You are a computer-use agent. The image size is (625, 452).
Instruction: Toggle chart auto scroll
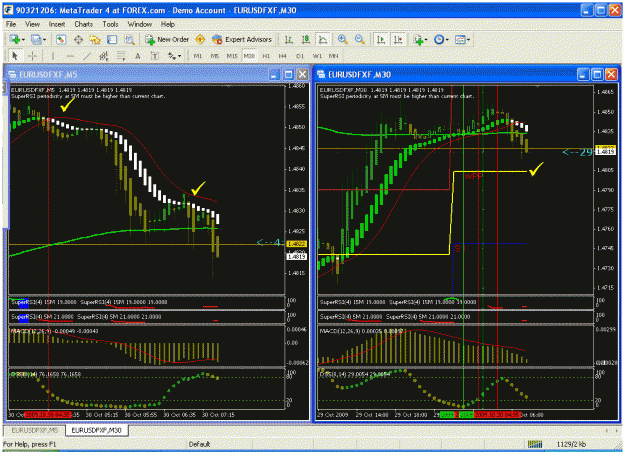click(x=381, y=39)
